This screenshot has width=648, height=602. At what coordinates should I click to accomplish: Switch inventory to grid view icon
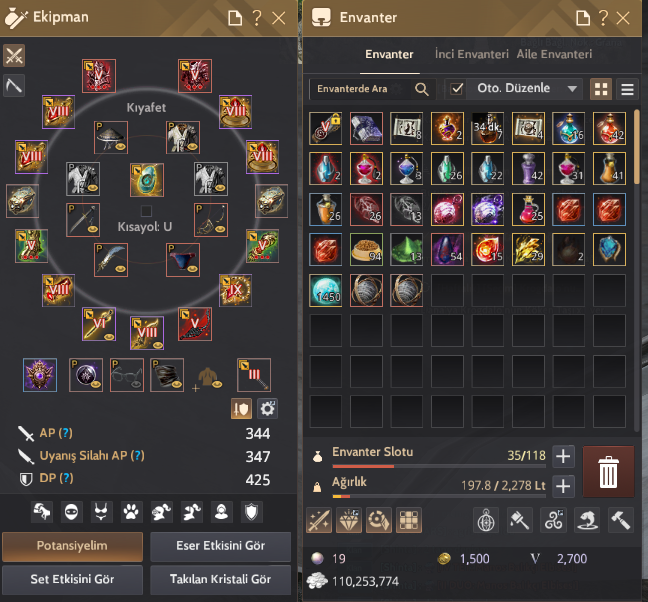[601, 89]
